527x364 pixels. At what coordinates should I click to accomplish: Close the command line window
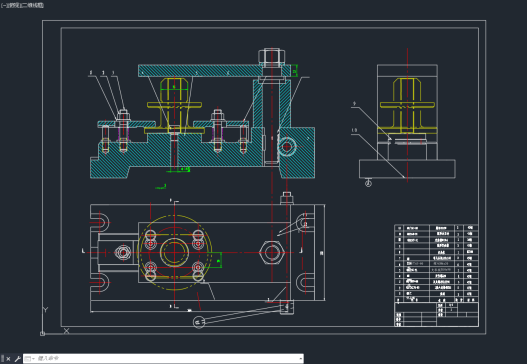(8, 359)
